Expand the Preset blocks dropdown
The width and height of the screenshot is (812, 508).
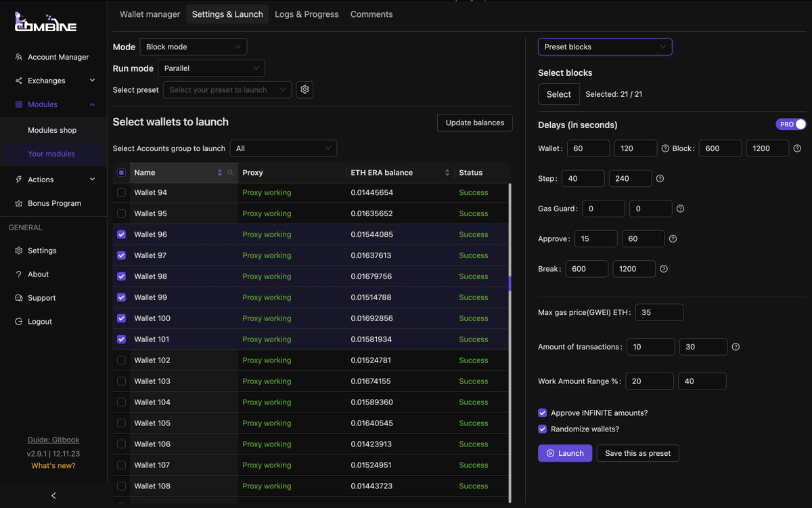click(x=604, y=47)
